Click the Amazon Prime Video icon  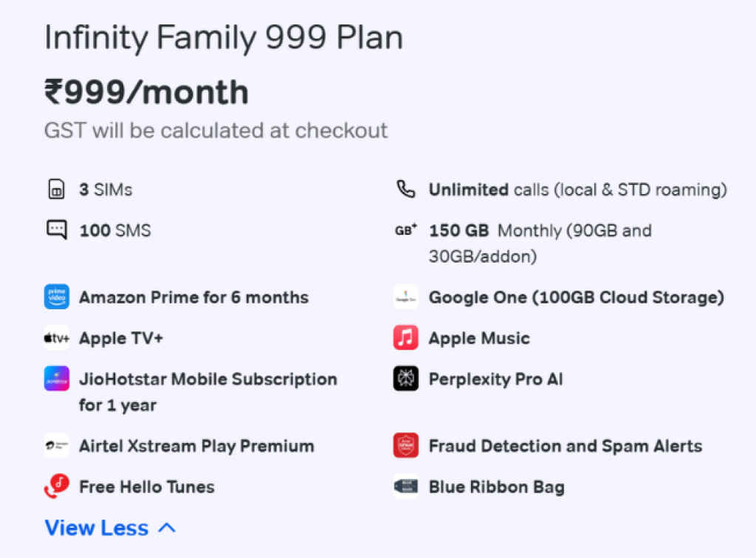56,297
